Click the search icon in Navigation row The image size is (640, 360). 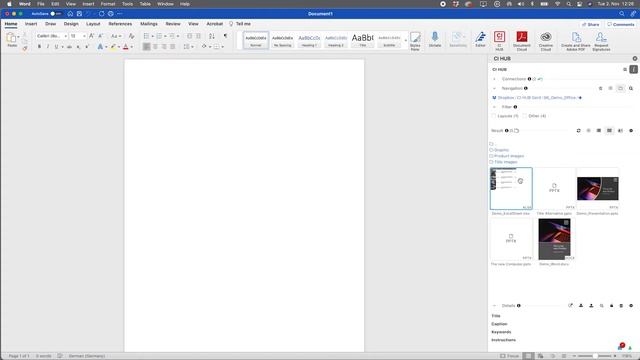click(x=631, y=88)
